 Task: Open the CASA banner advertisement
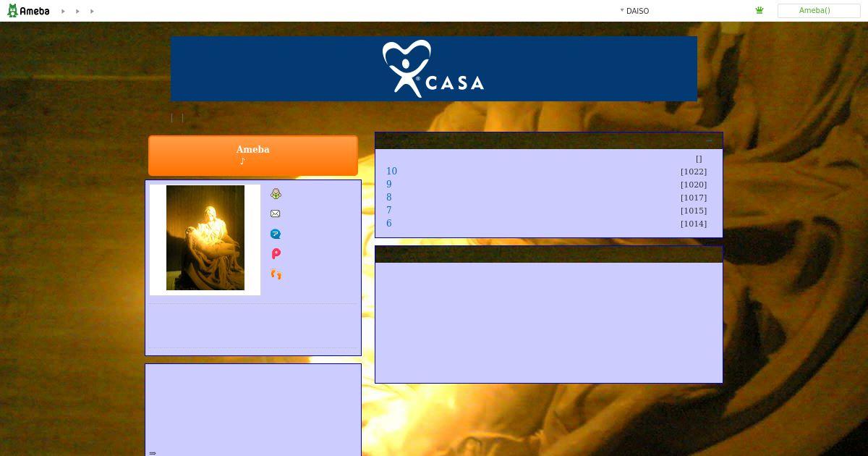click(434, 69)
